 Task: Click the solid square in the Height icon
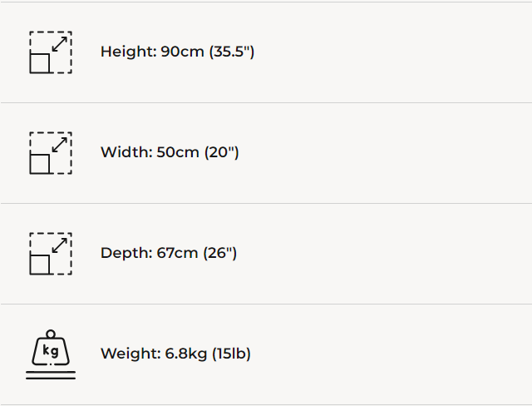click(x=40, y=63)
